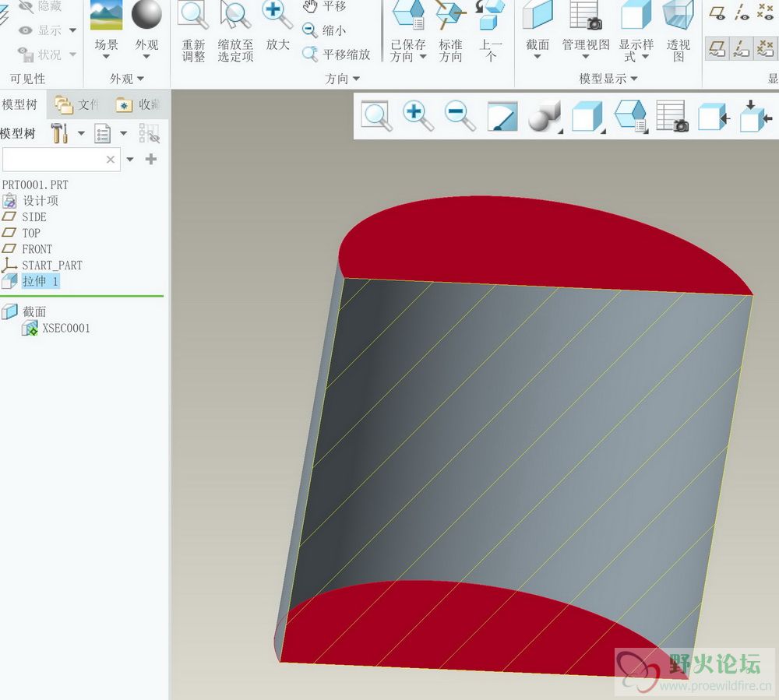
Task: Expand the 显示 dropdown arrow
Action: pyautogui.click(x=72, y=30)
